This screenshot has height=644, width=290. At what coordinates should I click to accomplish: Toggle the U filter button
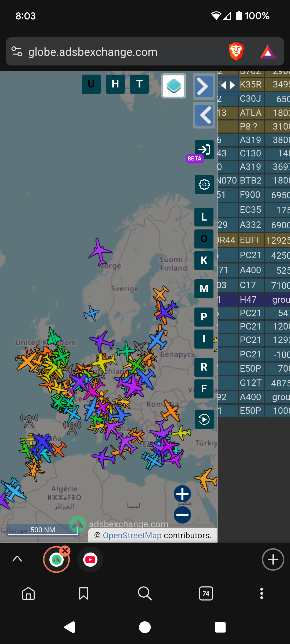[x=91, y=84]
